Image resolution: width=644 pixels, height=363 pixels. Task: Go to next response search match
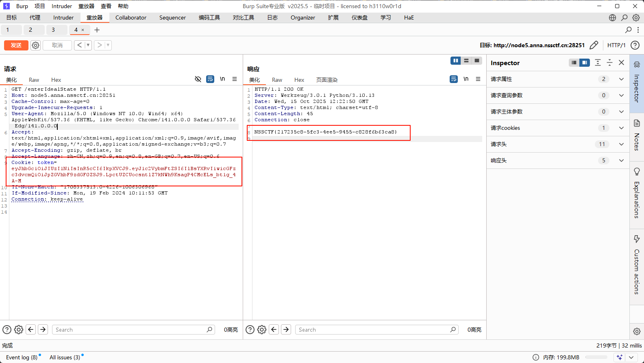[x=286, y=330]
